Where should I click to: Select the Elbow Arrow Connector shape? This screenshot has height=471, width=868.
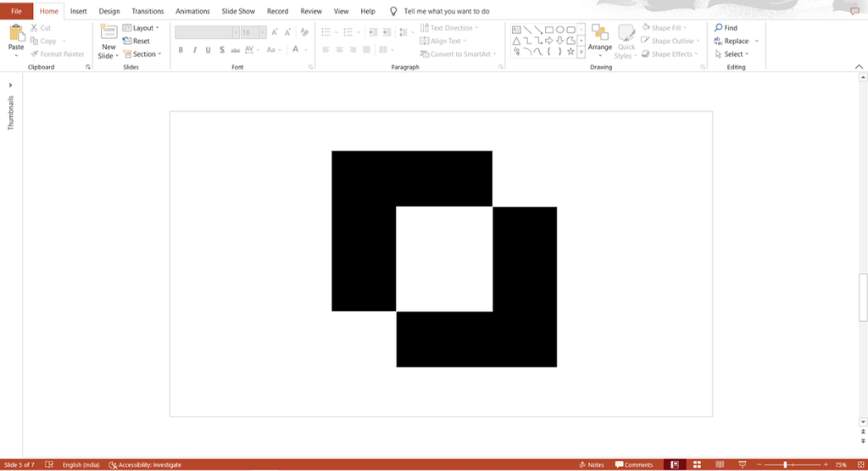pos(538,41)
